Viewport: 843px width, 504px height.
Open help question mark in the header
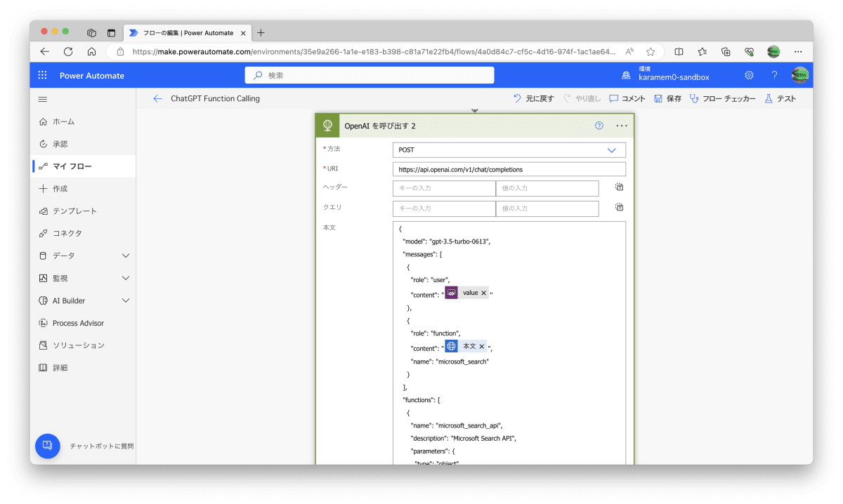coord(774,75)
